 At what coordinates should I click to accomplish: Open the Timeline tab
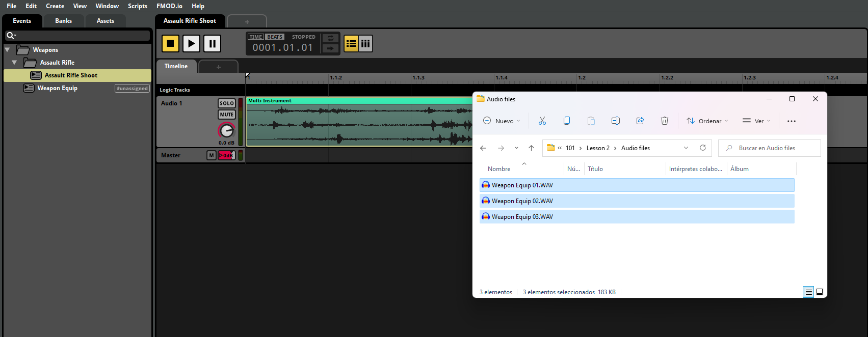(x=176, y=66)
